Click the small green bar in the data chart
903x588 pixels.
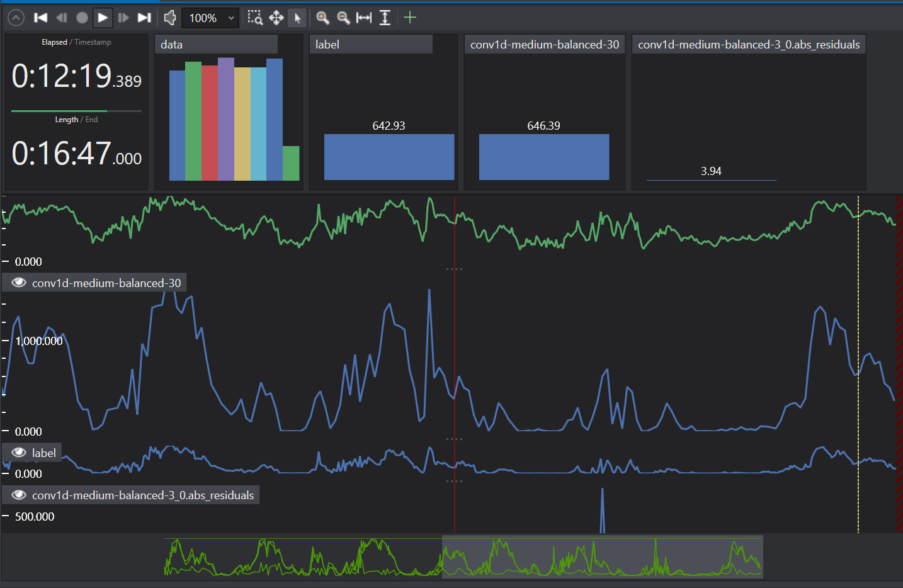291,163
